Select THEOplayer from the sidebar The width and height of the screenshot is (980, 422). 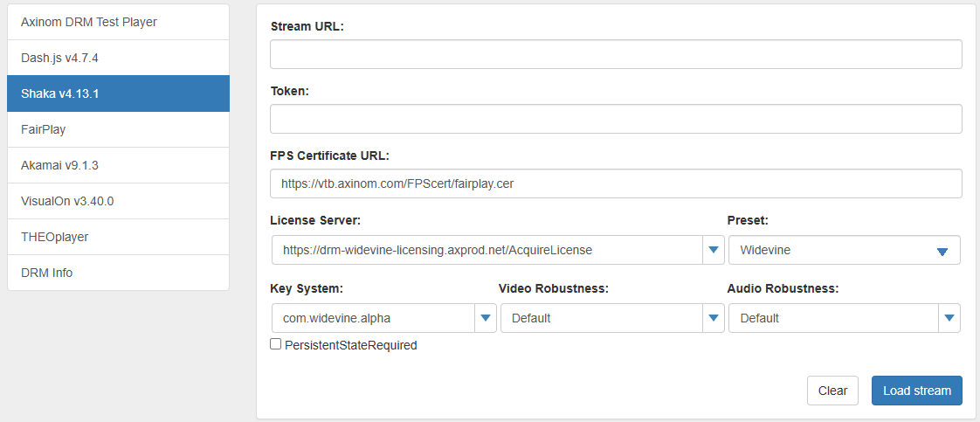tap(54, 237)
